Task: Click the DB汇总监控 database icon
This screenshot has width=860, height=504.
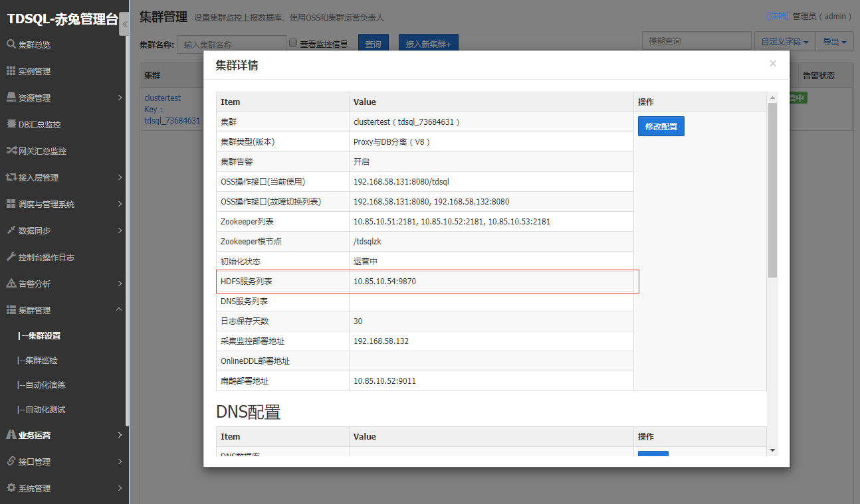Action: tap(12, 124)
